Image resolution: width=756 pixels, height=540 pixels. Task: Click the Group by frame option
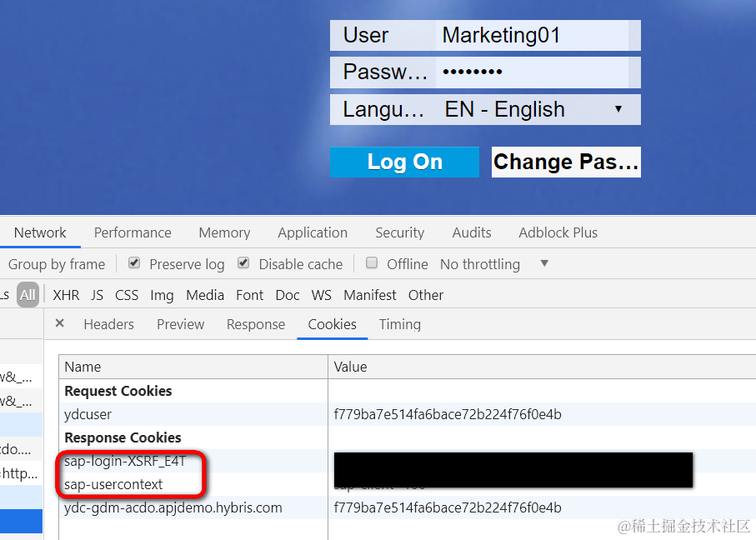(x=57, y=264)
